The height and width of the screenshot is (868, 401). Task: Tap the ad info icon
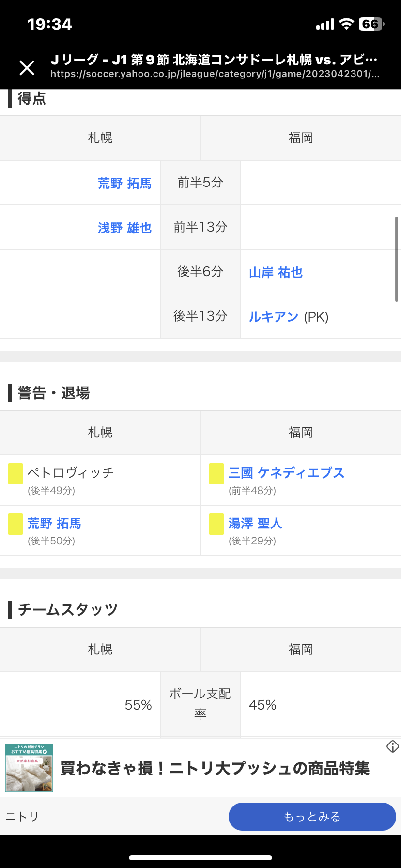(392, 746)
